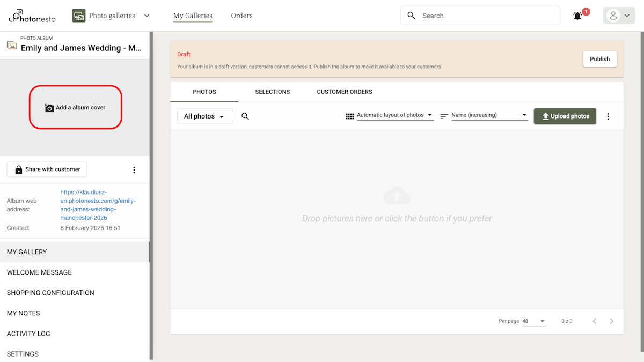Click the cloud upload icon in drop area
This screenshot has width=644, height=362.
(x=397, y=196)
